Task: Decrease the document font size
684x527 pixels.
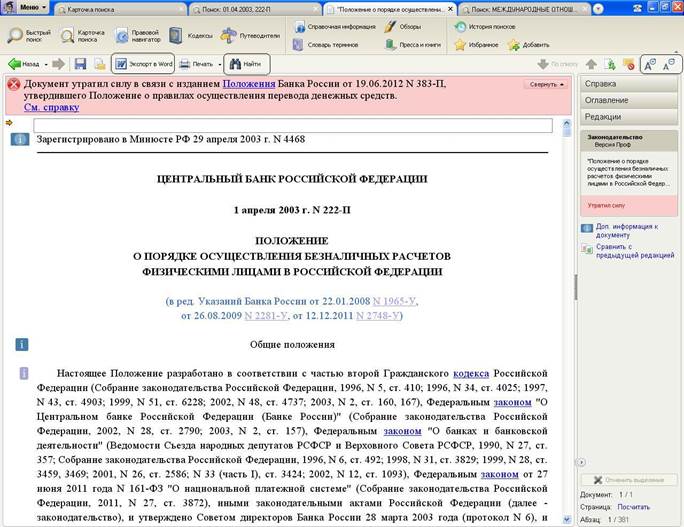Action: click(x=671, y=64)
